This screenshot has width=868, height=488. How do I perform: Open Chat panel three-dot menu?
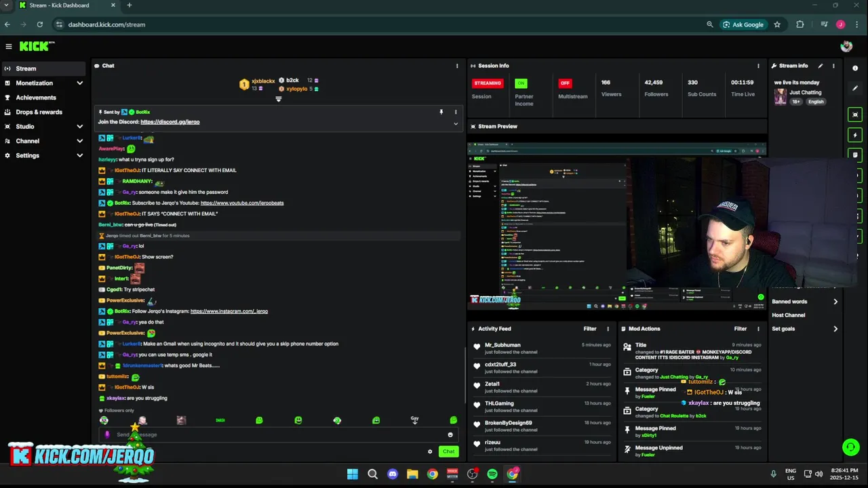[x=457, y=66]
